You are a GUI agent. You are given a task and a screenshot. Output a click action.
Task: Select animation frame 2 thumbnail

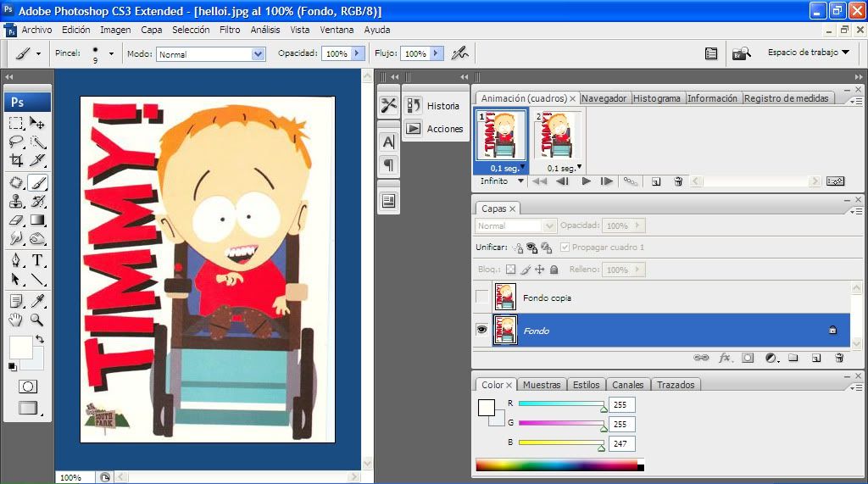coord(558,136)
